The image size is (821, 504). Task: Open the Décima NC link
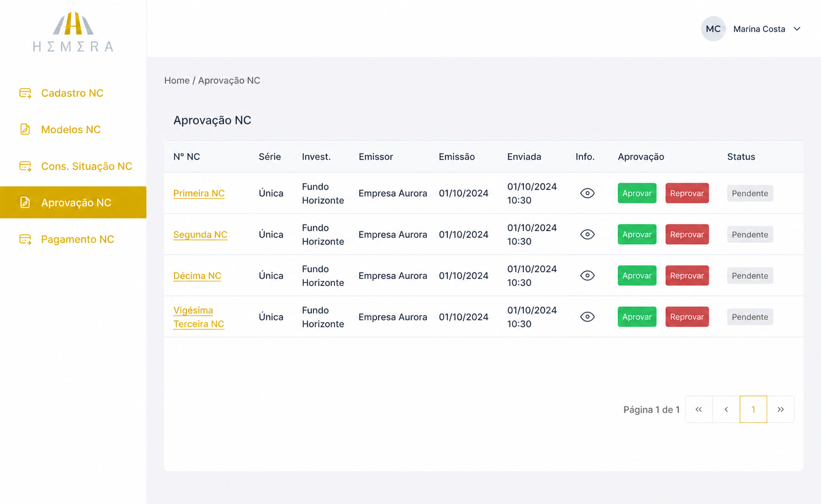tap(197, 276)
